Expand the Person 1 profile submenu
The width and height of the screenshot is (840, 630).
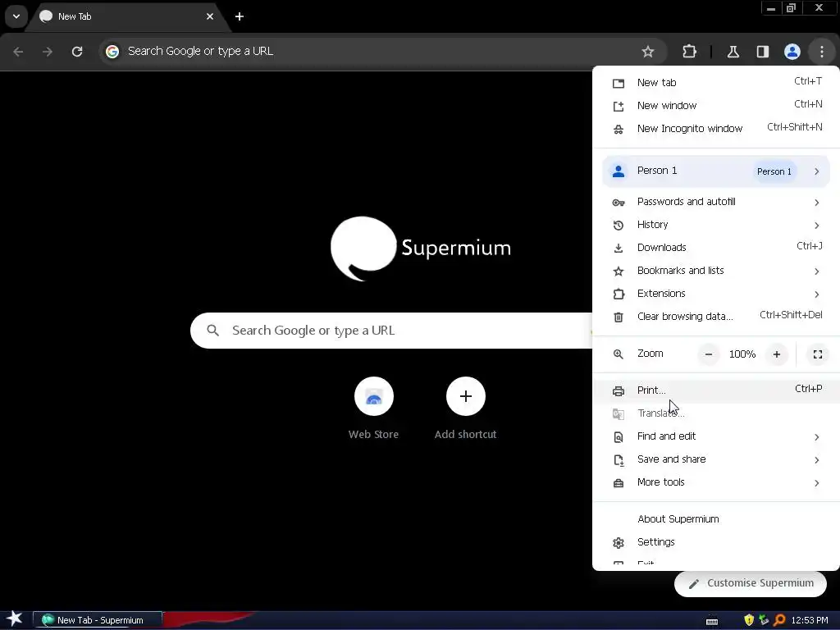click(716, 171)
